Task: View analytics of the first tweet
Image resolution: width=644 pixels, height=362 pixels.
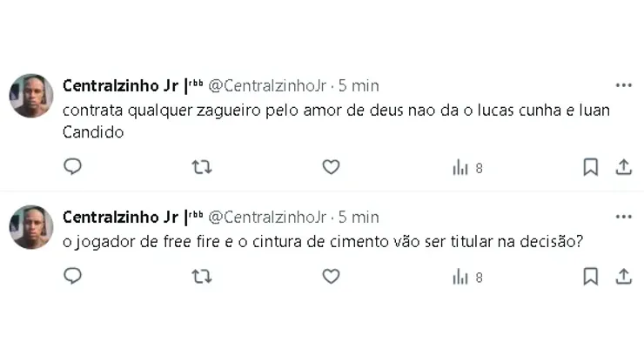Action: (467, 168)
